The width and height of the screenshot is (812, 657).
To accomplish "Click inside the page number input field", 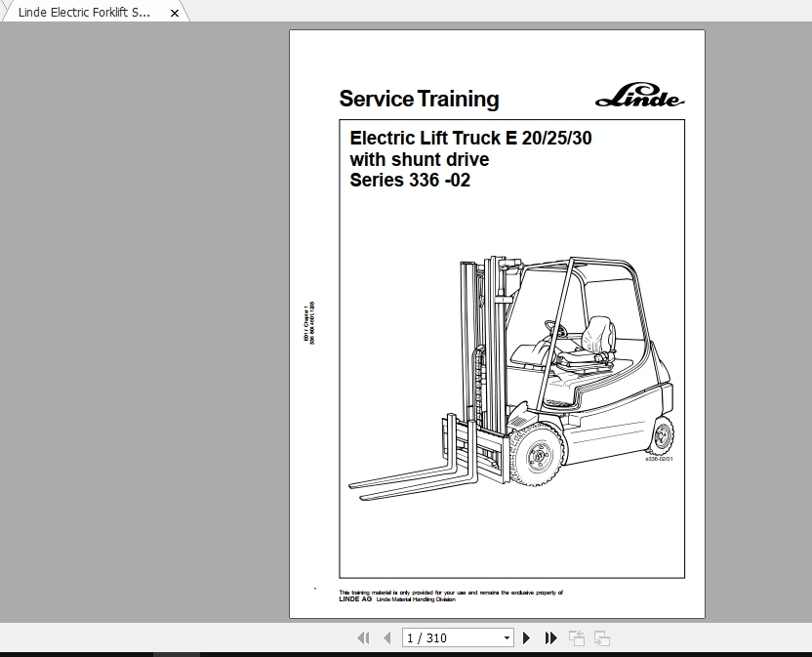I will (x=439, y=636).
